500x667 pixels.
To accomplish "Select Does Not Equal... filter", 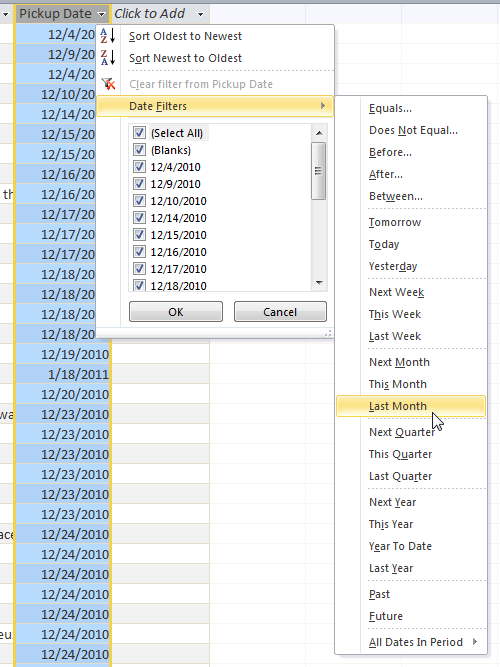I will [413, 130].
